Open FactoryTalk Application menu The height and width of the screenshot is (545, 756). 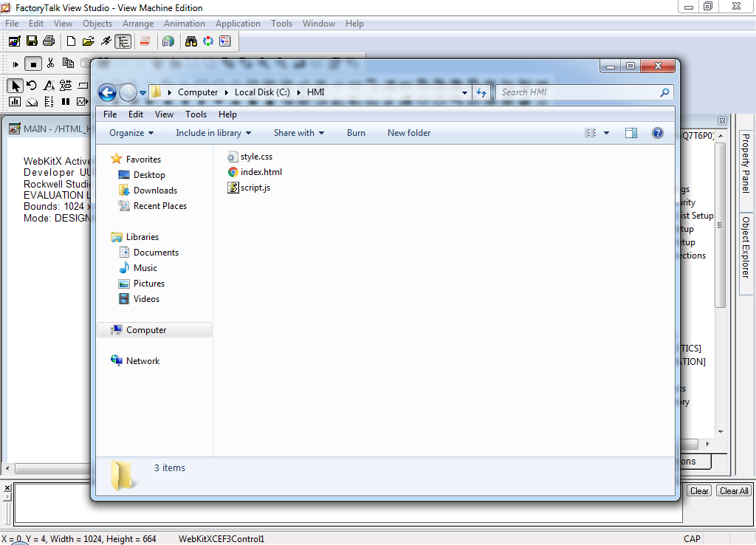[238, 24]
